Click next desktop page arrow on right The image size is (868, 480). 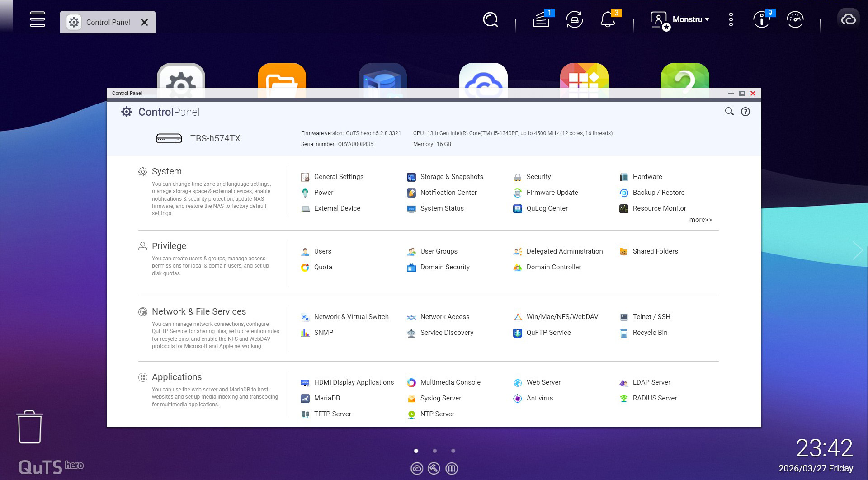click(857, 250)
